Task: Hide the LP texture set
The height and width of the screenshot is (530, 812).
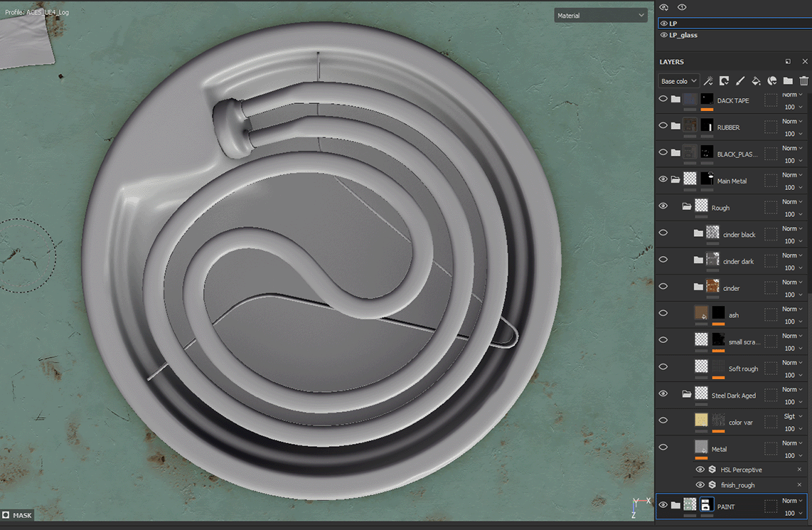Action: click(664, 23)
